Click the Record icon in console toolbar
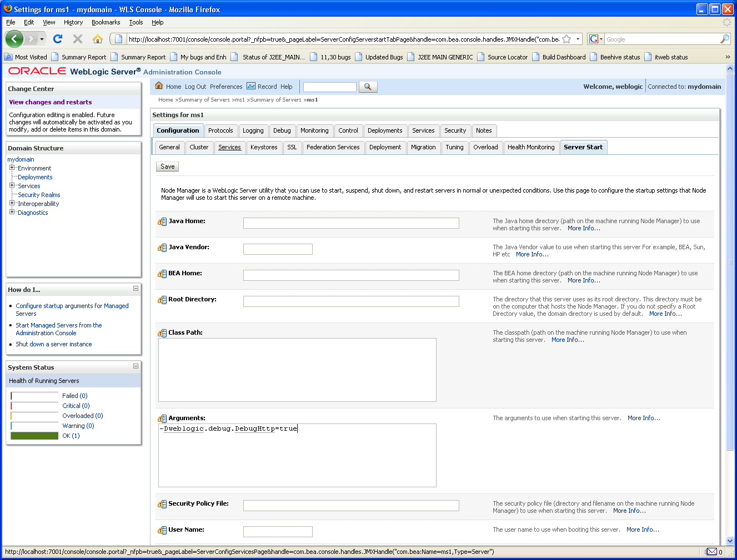The image size is (737, 560). [251, 86]
